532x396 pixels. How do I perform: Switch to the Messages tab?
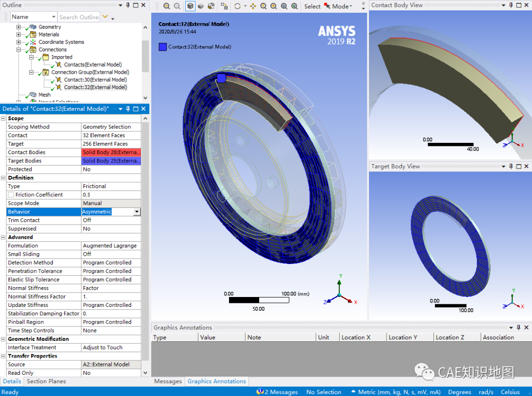168,381
